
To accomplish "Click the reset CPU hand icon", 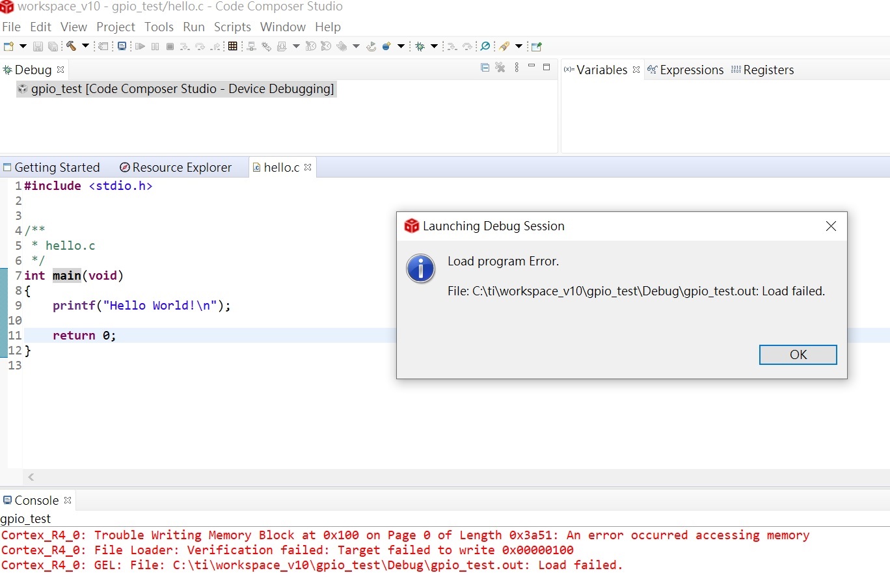I will tap(342, 46).
